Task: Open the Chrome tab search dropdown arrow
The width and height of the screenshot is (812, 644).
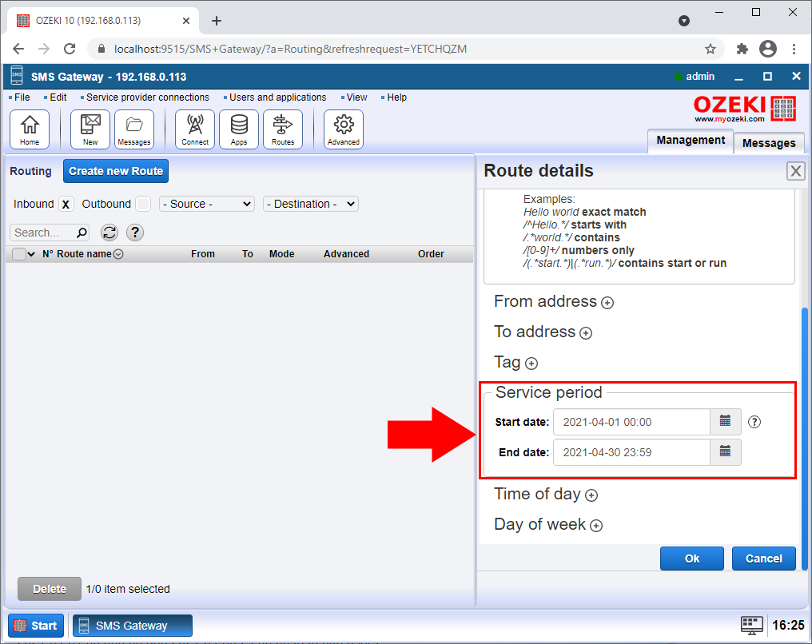Action: [684, 21]
